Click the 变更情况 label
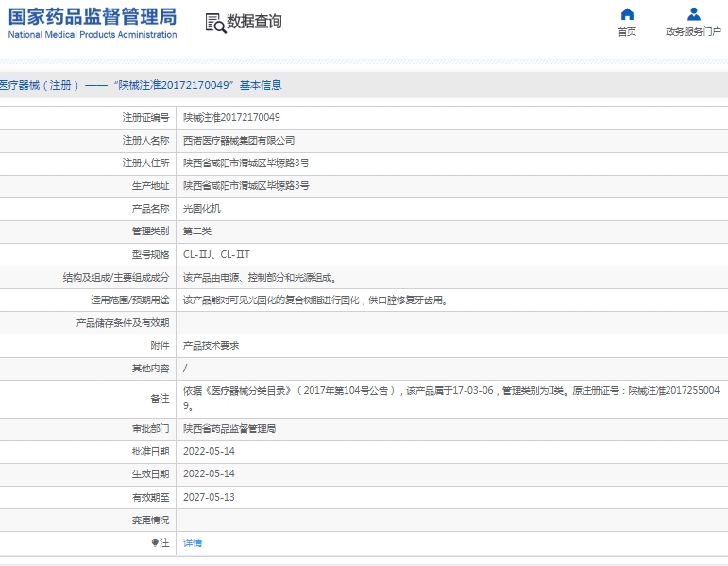Viewport: 728px width, 566px height. click(150, 520)
